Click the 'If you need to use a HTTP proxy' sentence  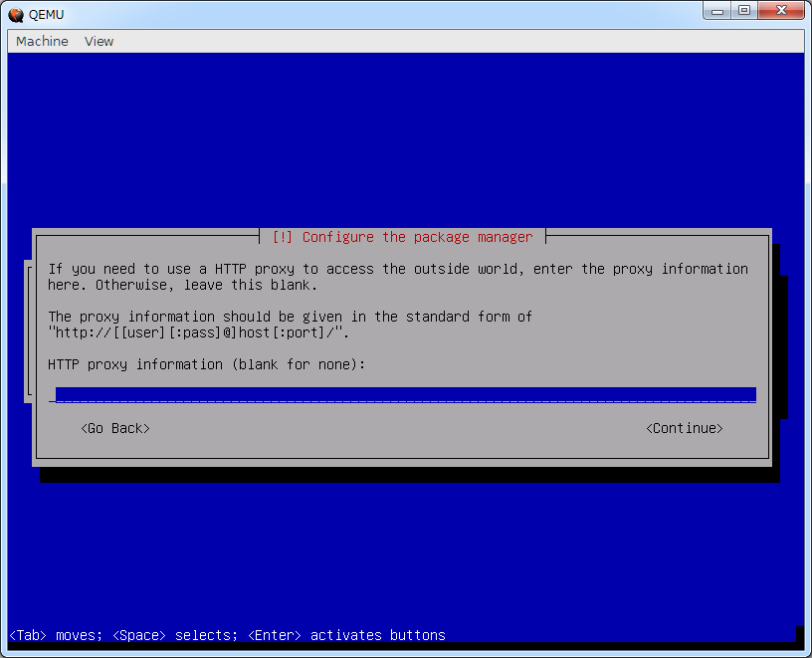398,277
